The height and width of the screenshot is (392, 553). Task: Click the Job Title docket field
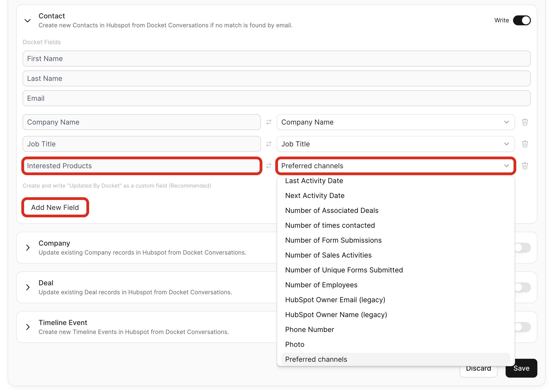point(141,144)
